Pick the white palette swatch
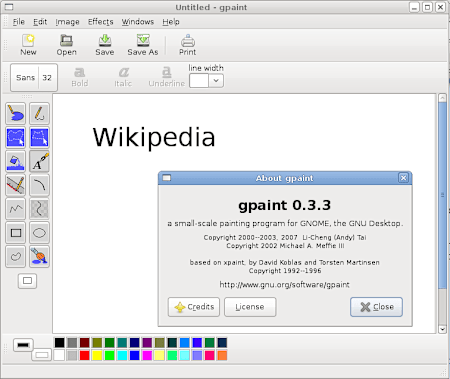Viewport: 450px width, 379px height. [x=59, y=355]
